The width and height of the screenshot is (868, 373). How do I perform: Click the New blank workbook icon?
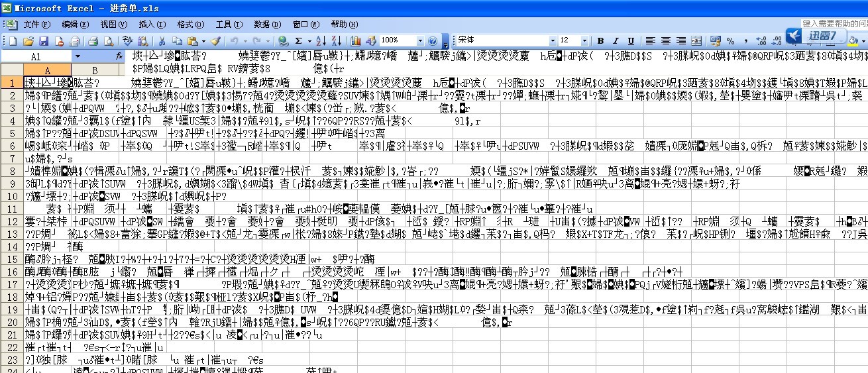click(x=12, y=40)
